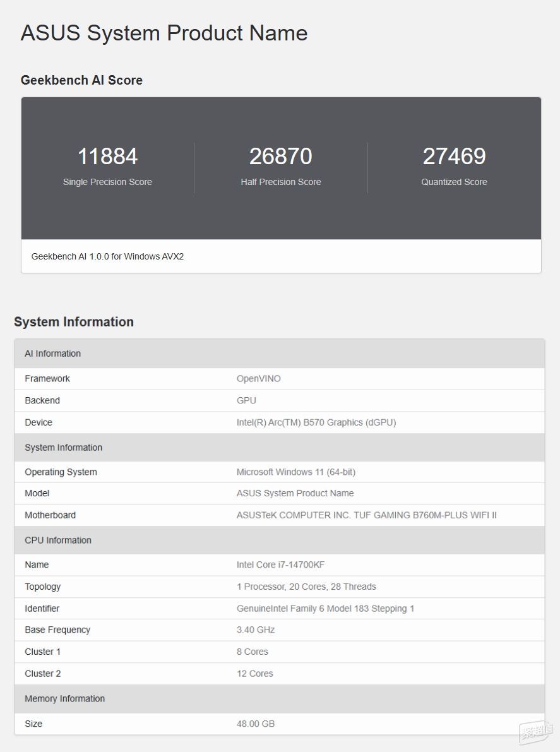This screenshot has width=560, height=752.
Task: Select the '12 Cores' value
Action: 254,673
